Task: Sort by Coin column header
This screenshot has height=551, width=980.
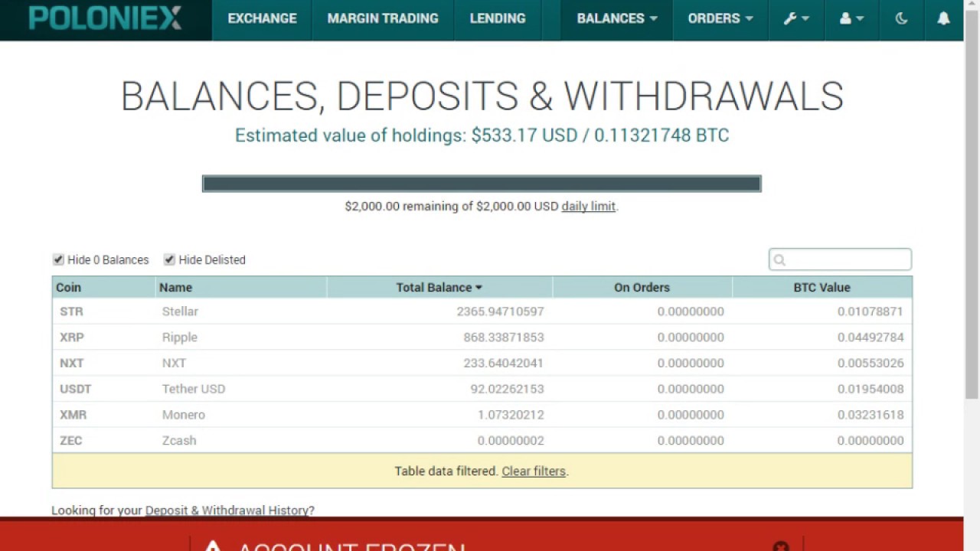Action: click(103, 287)
